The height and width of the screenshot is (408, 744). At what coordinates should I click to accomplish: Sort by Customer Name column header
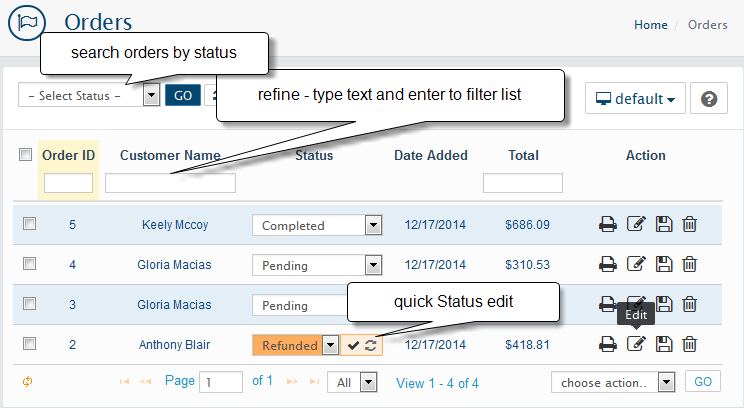pos(170,155)
